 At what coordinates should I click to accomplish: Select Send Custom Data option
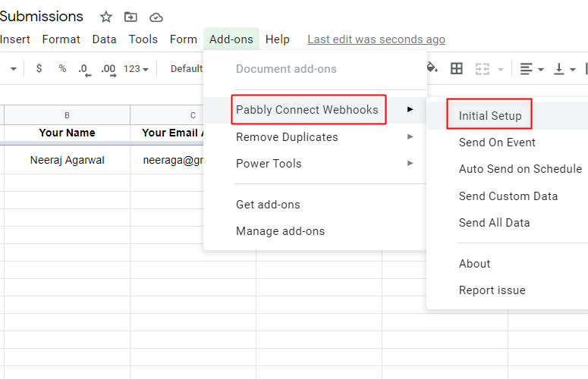pyautogui.click(x=508, y=196)
